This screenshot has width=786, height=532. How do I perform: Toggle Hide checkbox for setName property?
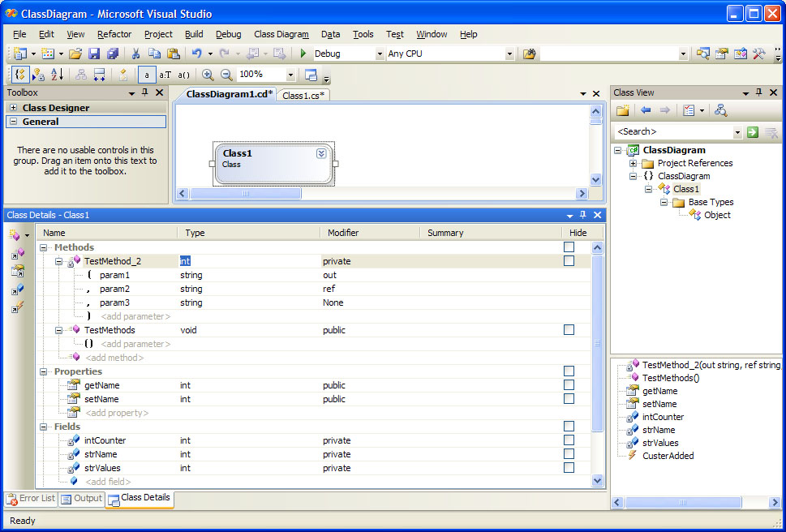569,399
